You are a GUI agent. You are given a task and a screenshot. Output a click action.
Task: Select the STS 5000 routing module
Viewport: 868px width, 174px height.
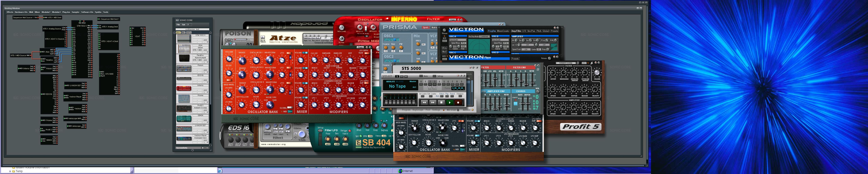pos(110,74)
